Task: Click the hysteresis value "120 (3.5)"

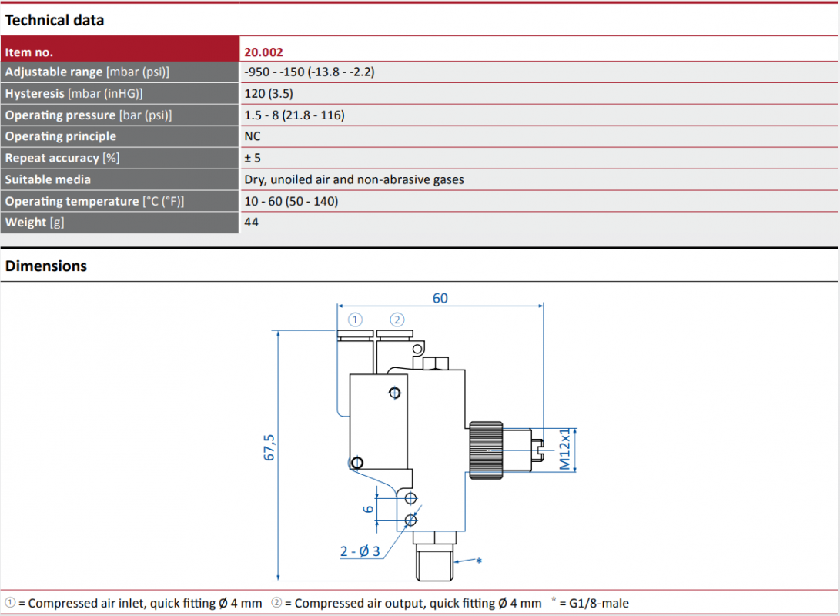Action: 269,93
